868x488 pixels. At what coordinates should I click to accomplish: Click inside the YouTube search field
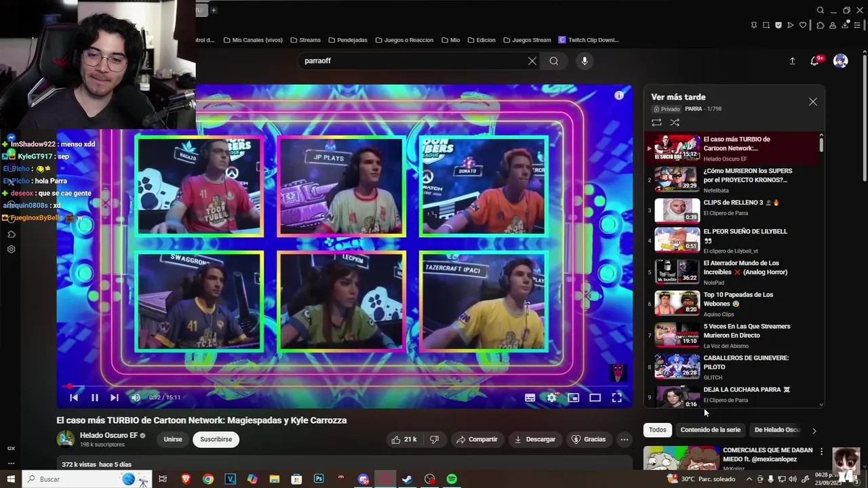tap(414, 61)
